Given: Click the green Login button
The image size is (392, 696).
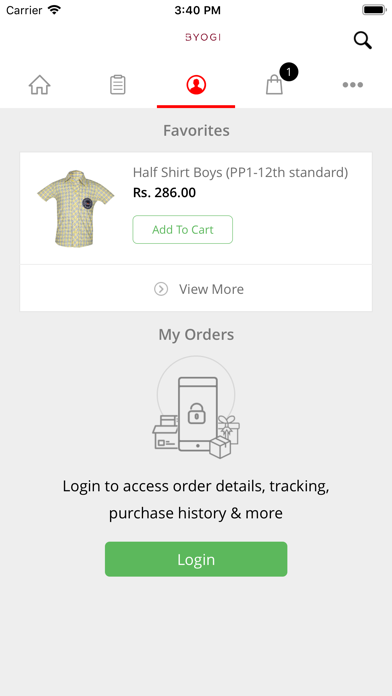Looking at the screenshot, I should click(x=196, y=559).
